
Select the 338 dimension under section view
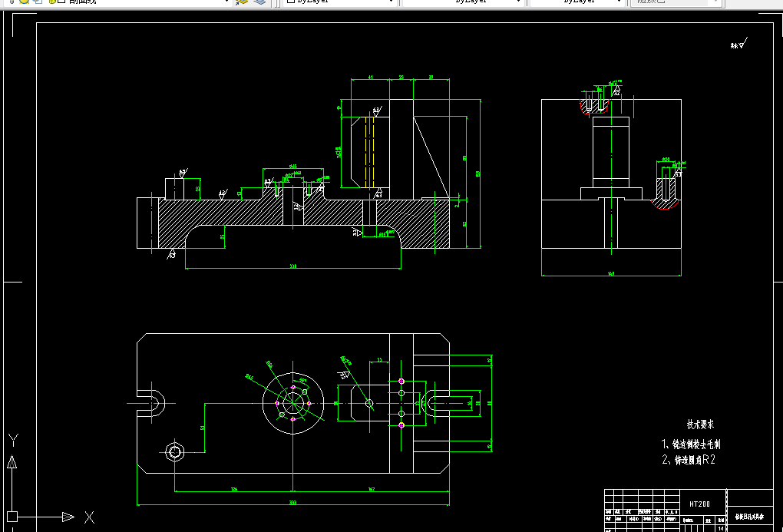pyautogui.click(x=293, y=266)
